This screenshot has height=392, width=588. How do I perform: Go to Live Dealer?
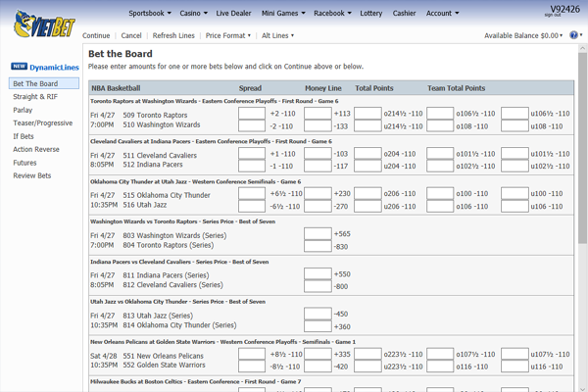tap(233, 13)
